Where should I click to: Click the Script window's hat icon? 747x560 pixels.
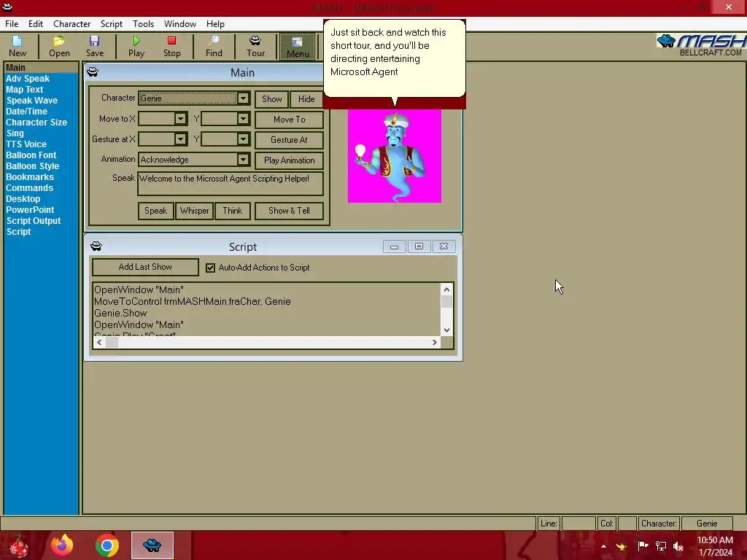coord(96,246)
